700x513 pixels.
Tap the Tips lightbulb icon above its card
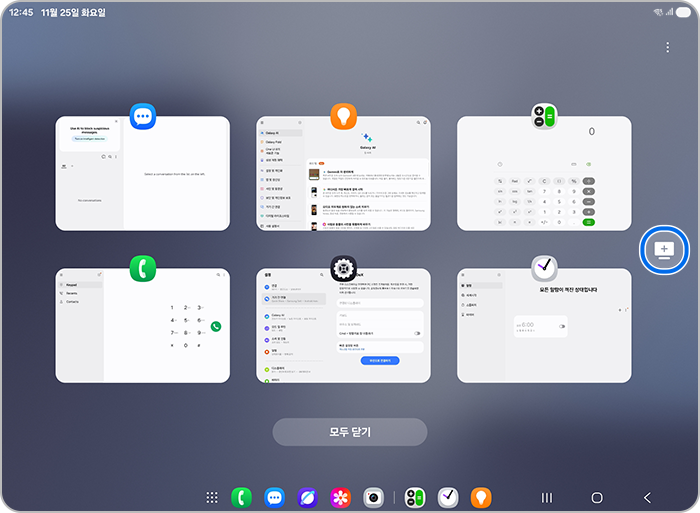[x=343, y=116]
